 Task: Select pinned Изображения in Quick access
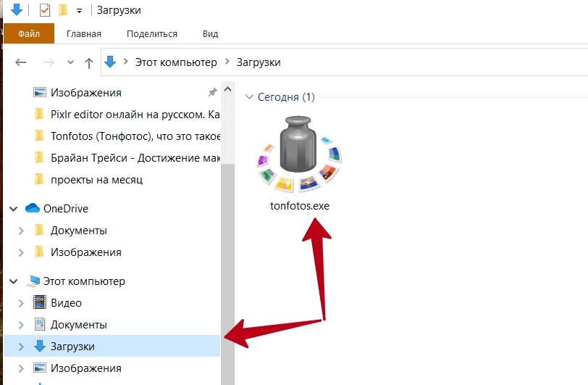coord(86,92)
